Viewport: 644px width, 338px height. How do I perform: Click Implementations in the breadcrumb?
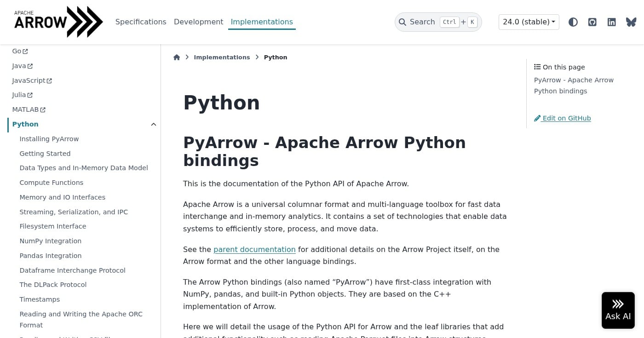click(x=222, y=57)
